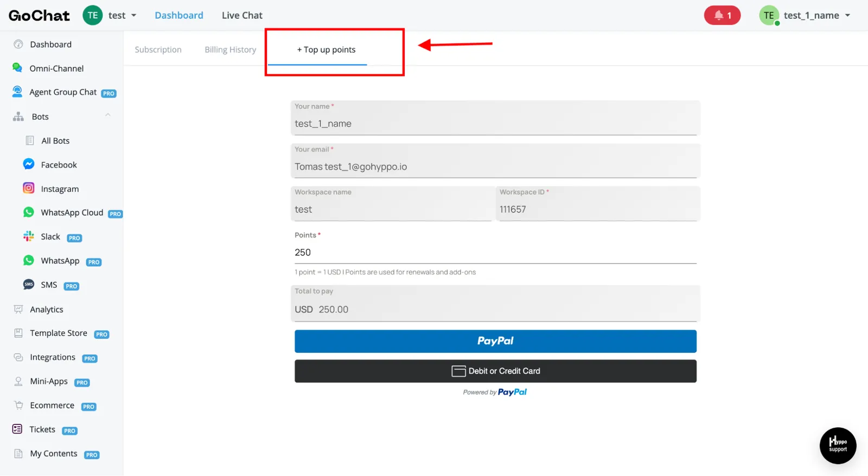The height and width of the screenshot is (476, 868).
Task: Click the Facebook Messenger icon
Action: point(29,164)
